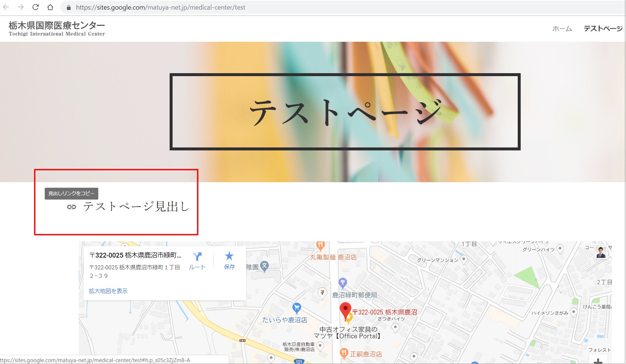The height and width of the screenshot is (364, 626).
Task: Click the 稚園 school marker icon
Action: (264, 266)
